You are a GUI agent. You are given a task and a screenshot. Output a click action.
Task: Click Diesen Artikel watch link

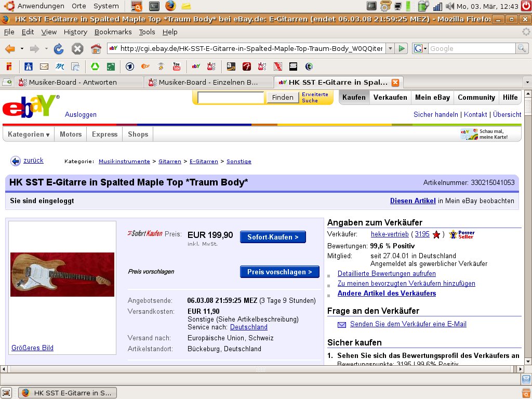(413, 201)
